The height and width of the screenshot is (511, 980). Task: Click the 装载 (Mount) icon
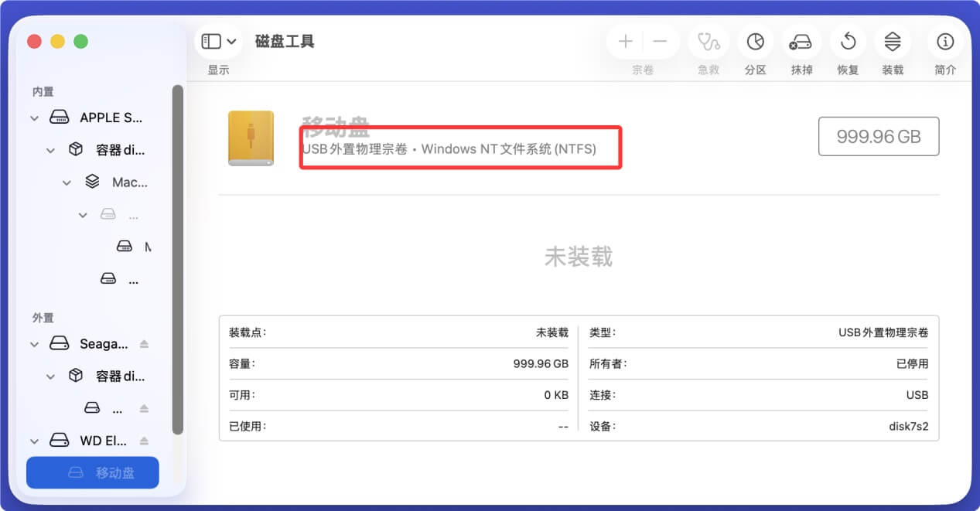(893, 42)
